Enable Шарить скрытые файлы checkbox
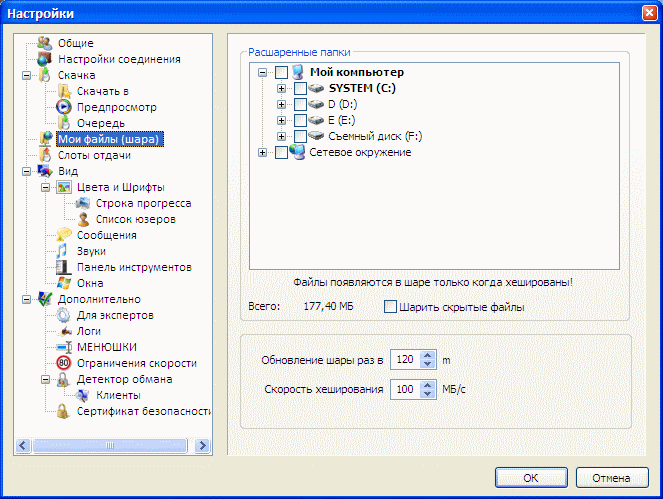The width and height of the screenshot is (663, 499). point(390,307)
